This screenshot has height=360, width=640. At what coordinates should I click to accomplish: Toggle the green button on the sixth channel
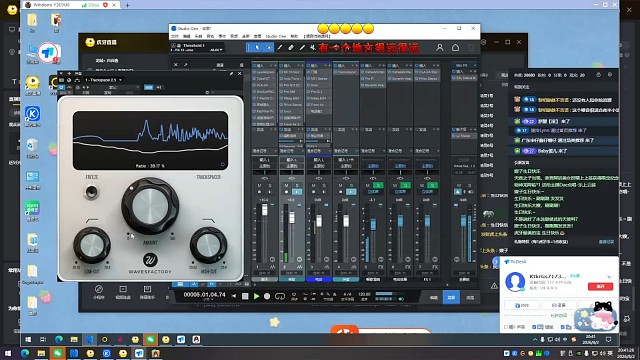(x=405, y=185)
